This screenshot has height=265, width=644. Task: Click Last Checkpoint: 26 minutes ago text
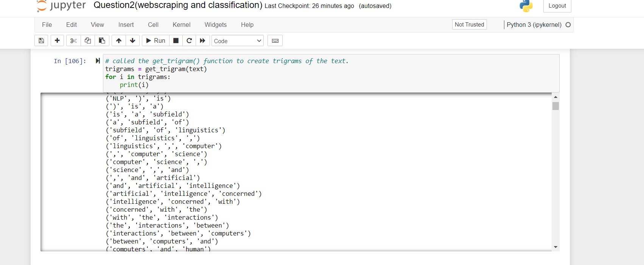pos(309,6)
